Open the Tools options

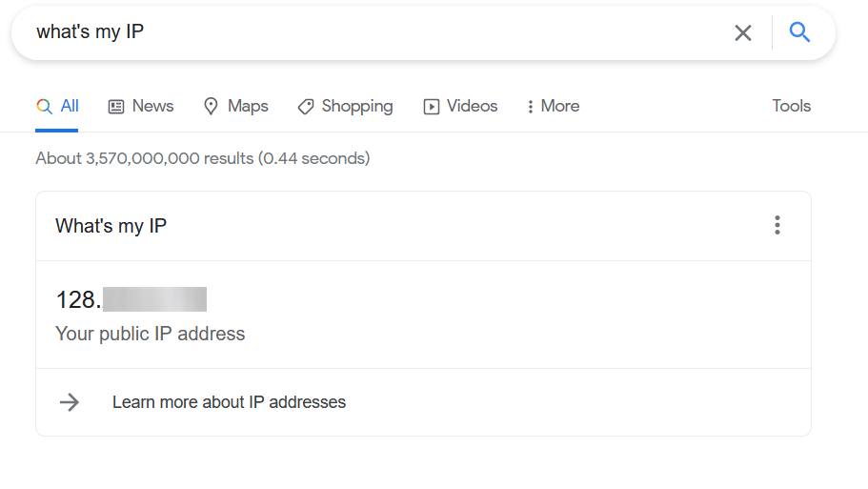point(791,106)
